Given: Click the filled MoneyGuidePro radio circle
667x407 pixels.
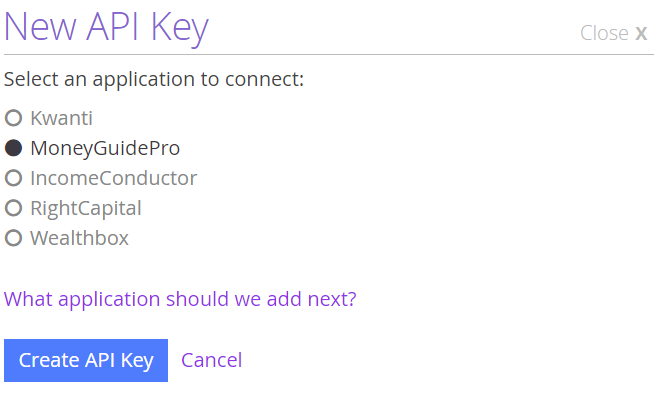Looking at the screenshot, I should (14, 148).
